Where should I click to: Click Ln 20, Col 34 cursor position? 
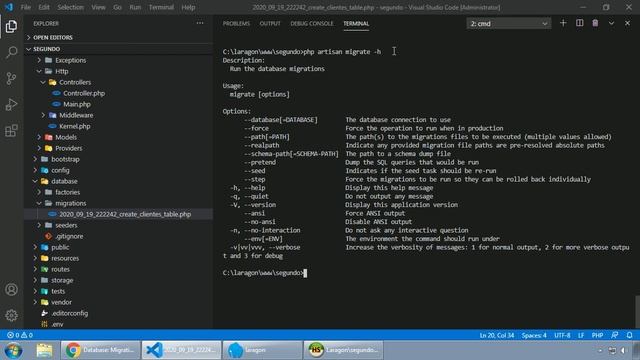tap(497, 335)
